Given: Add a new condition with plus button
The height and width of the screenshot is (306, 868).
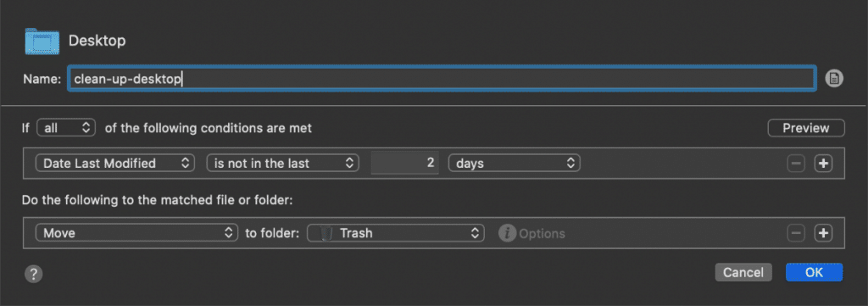Looking at the screenshot, I should click(x=824, y=164).
